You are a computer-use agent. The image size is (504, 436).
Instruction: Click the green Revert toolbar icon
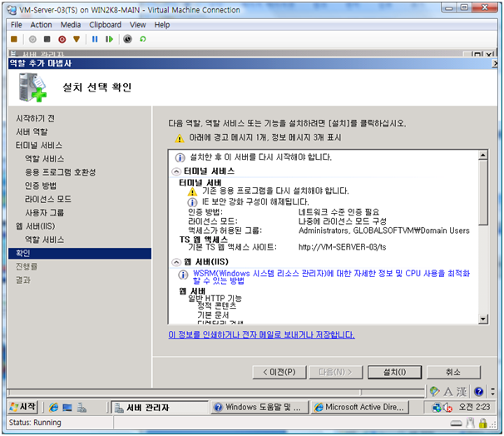[143, 39]
